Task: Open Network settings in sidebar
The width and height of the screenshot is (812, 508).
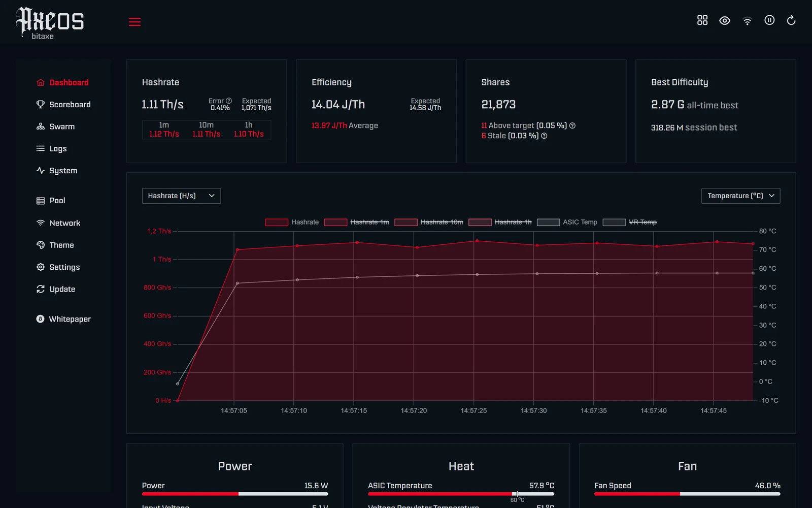Action: point(58,223)
